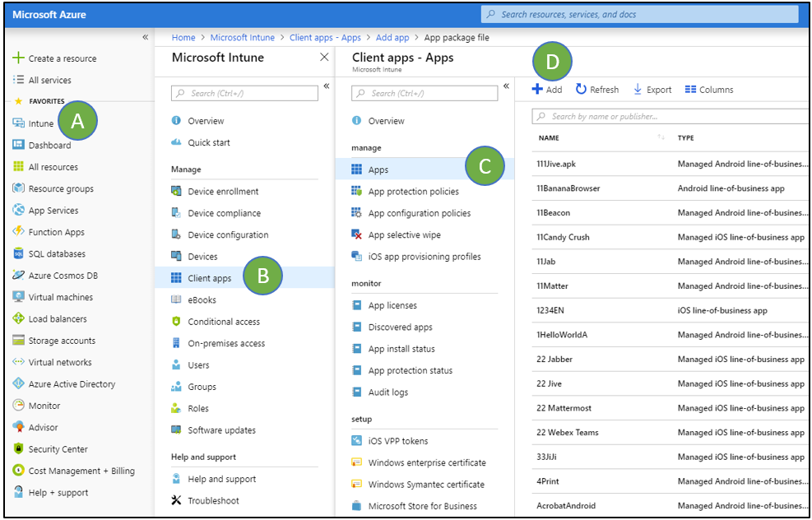Select App protection policies menu item
The width and height of the screenshot is (812, 520).
(x=413, y=192)
